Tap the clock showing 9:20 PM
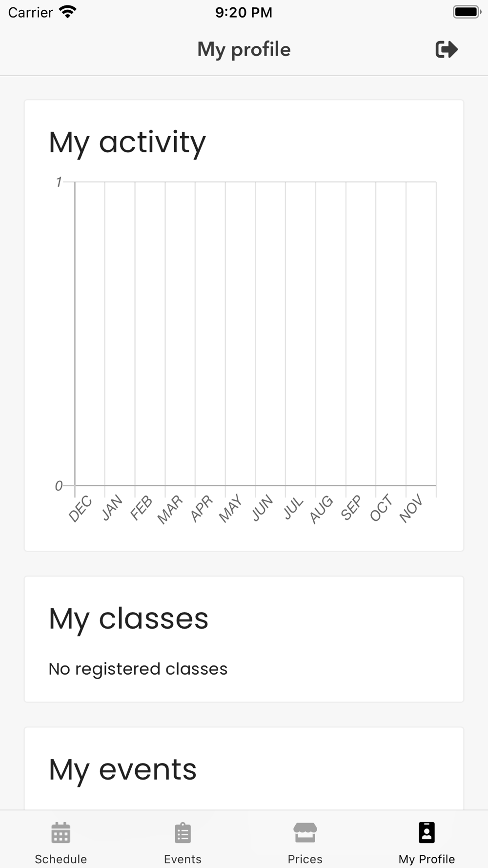The width and height of the screenshot is (488, 868). [x=244, y=12]
